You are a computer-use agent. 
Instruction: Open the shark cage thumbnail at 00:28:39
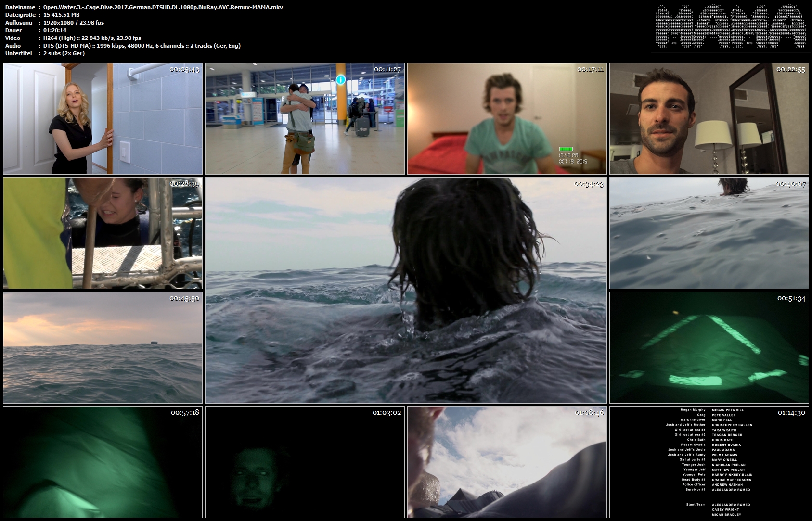point(103,233)
